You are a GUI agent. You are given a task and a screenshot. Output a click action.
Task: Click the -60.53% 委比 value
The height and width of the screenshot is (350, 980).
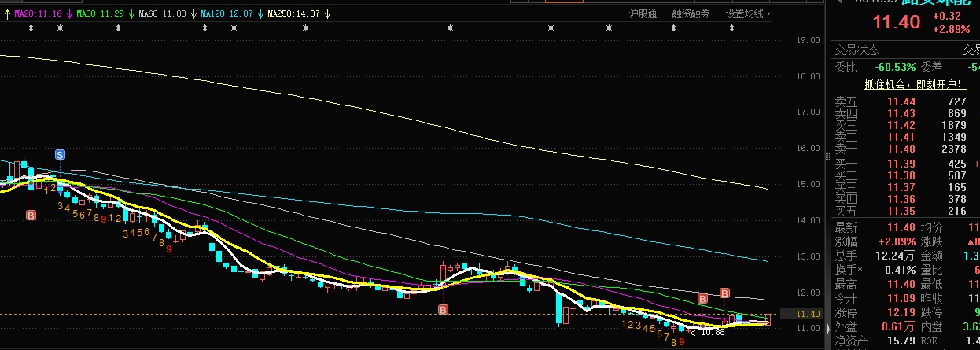pyautogui.click(x=895, y=68)
